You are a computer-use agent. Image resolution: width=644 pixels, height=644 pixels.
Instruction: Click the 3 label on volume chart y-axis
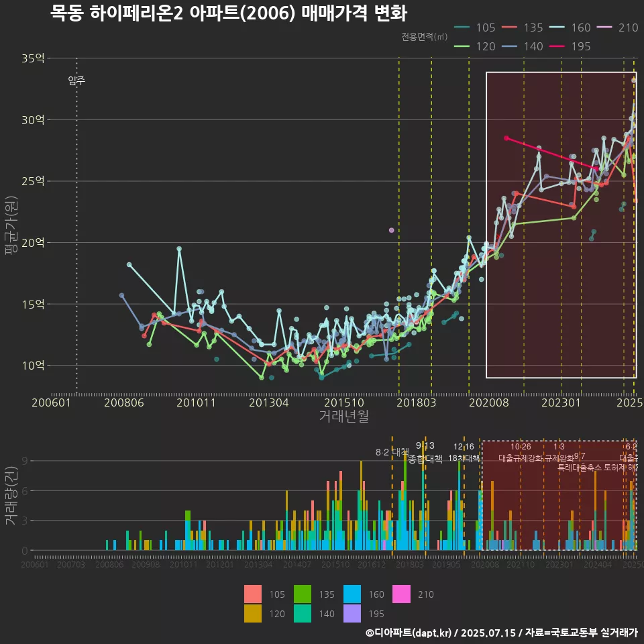click(x=25, y=521)
